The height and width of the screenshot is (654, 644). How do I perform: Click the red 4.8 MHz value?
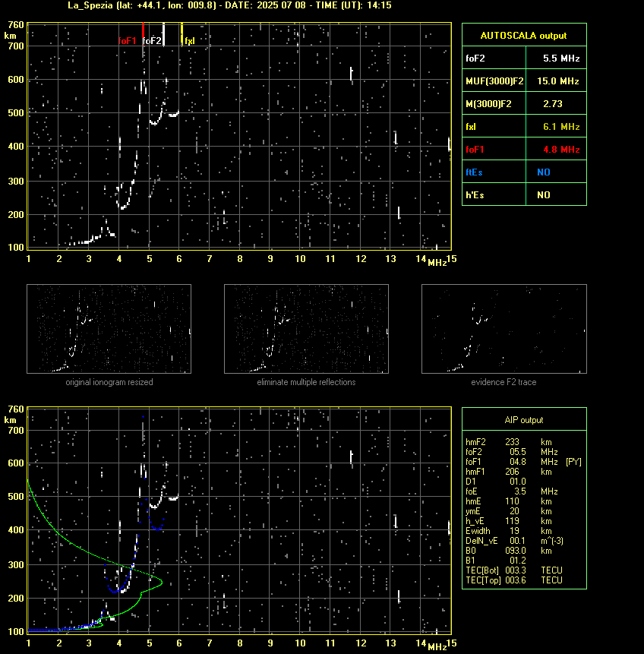point(561,150)
